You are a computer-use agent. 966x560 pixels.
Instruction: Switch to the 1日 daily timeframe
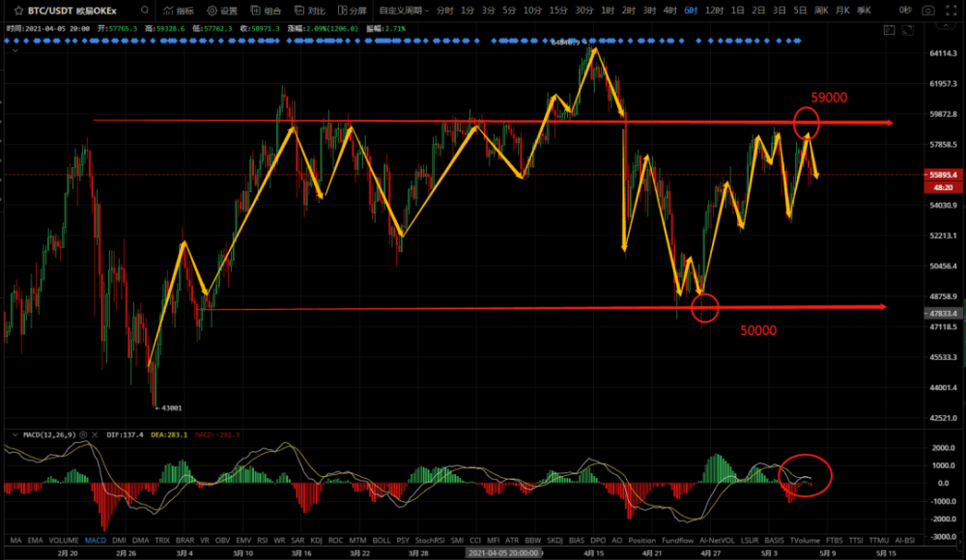737,11
